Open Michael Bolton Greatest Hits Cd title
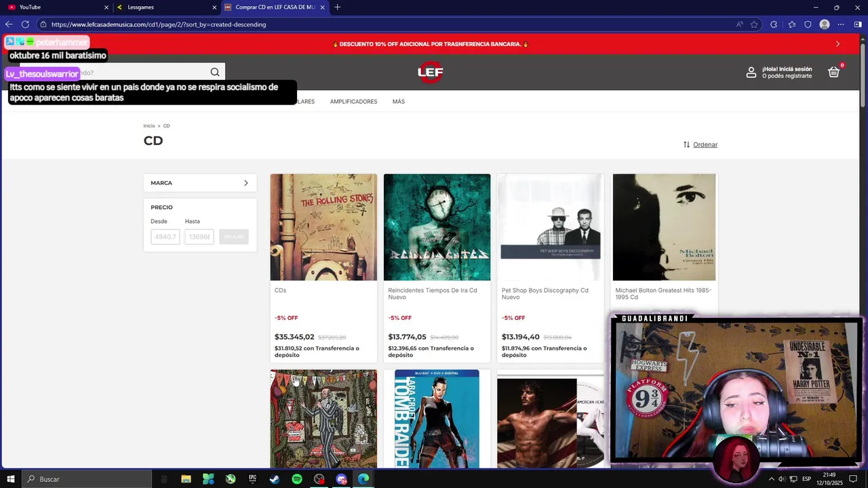Screen dimensions: 868x488 point(663,293)
